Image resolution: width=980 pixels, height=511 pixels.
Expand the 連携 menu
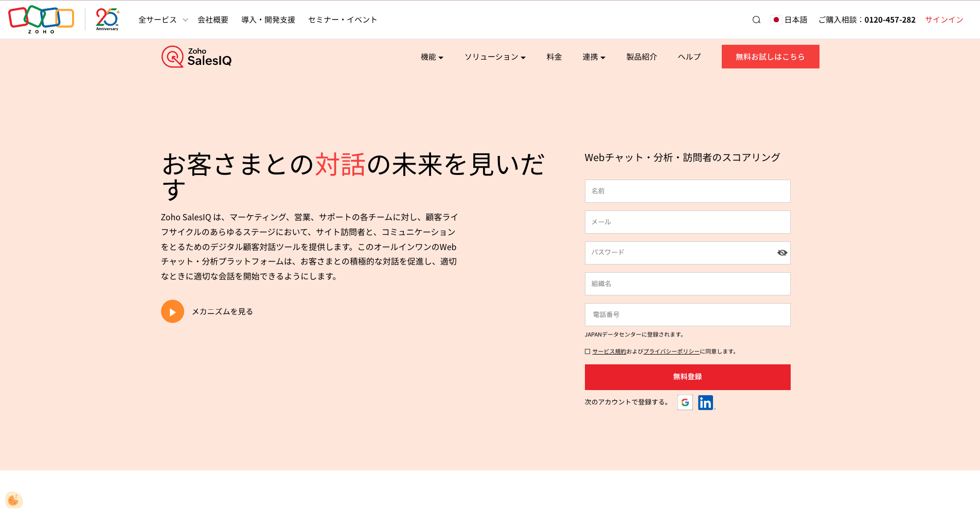click(594, 57)
